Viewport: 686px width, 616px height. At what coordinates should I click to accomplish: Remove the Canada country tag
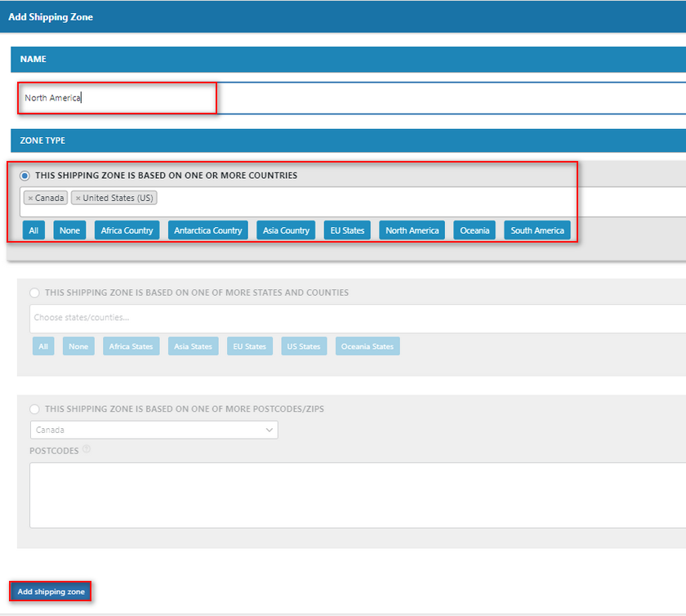(30, 199)
